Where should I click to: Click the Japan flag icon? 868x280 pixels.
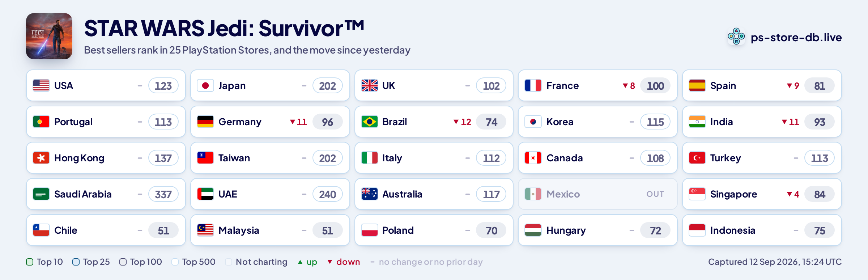click(x=205, y=85)
